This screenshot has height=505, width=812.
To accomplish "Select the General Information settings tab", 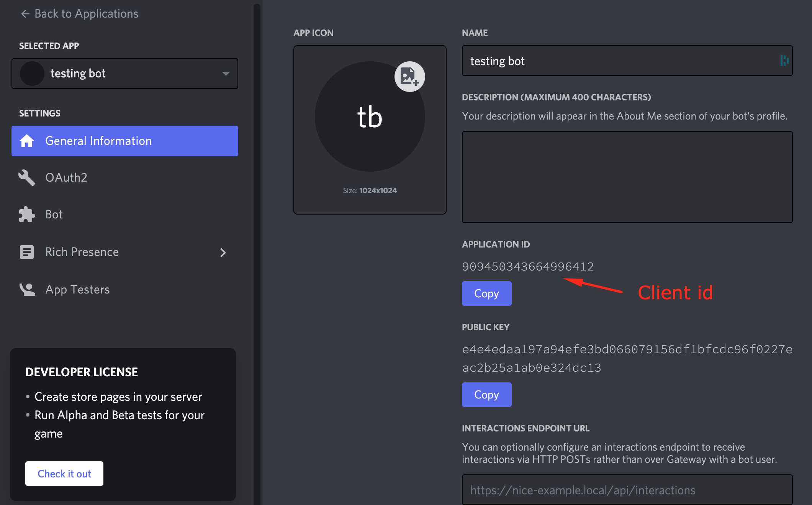I will pos(124,141).
